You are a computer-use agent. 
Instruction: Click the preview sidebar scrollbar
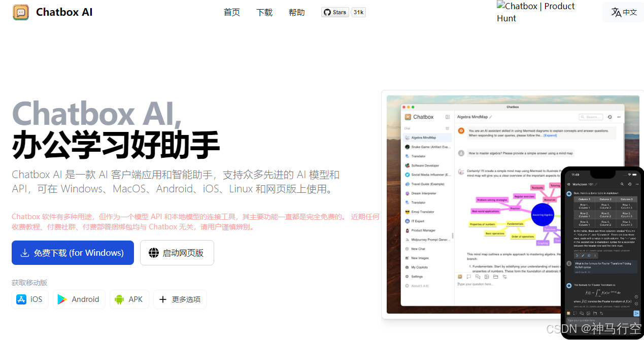(x=453, y=235)
